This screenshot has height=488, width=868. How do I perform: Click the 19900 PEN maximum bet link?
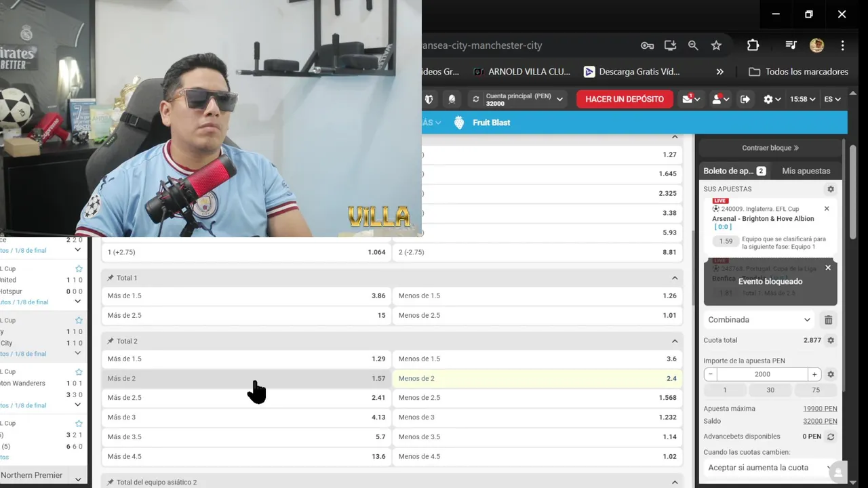820,409
